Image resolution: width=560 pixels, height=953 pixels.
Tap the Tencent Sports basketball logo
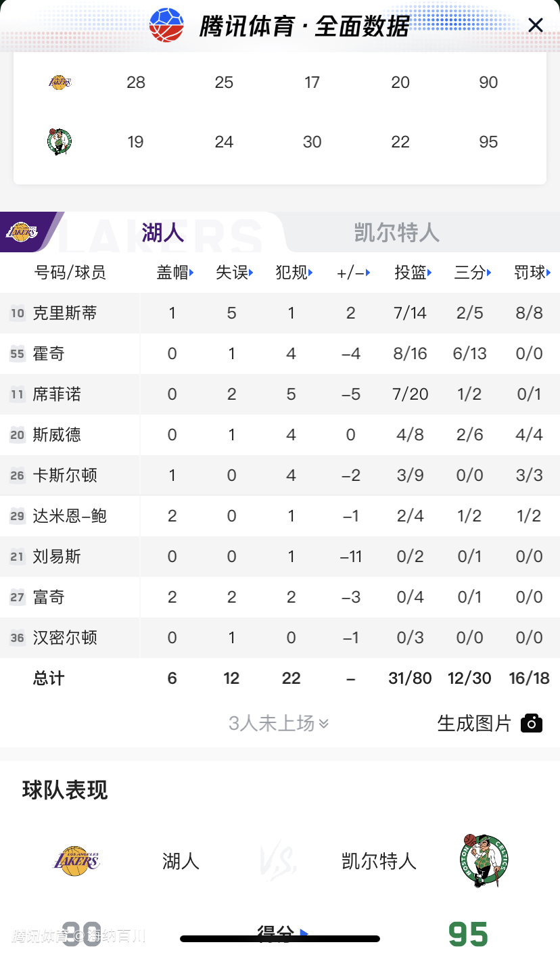click(166, 26)
